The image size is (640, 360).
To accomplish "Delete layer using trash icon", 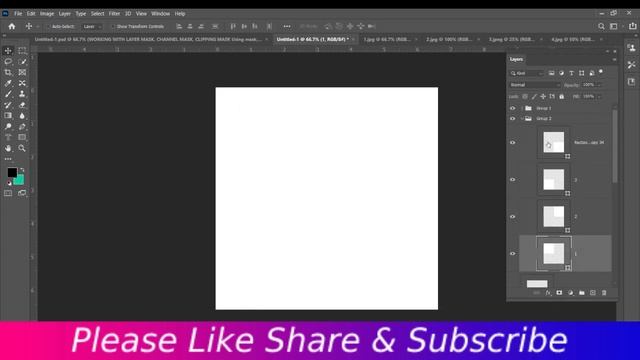I will click(604, 293).
